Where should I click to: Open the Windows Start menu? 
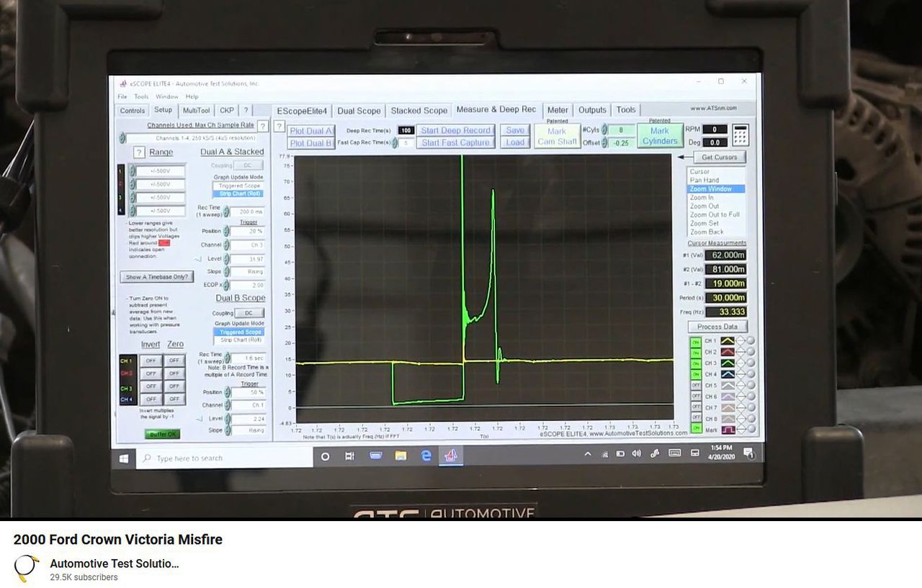pos(124,458)
